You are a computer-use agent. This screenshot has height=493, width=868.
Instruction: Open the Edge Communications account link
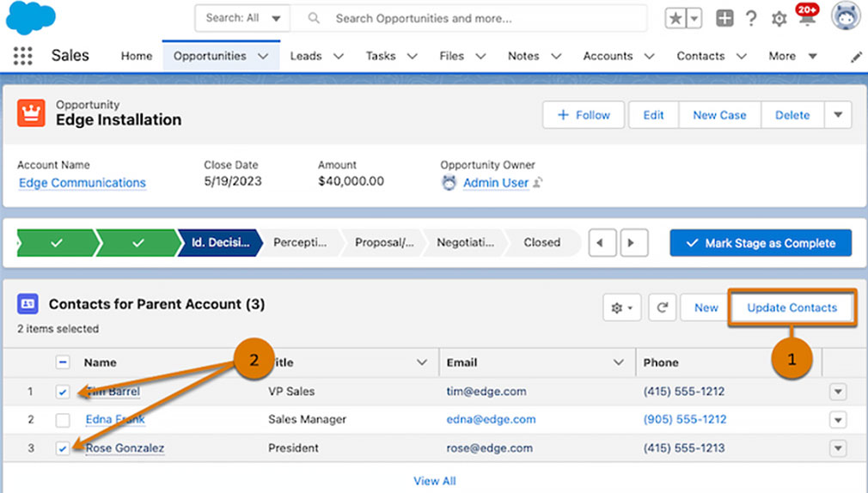[x=83, y=183]
